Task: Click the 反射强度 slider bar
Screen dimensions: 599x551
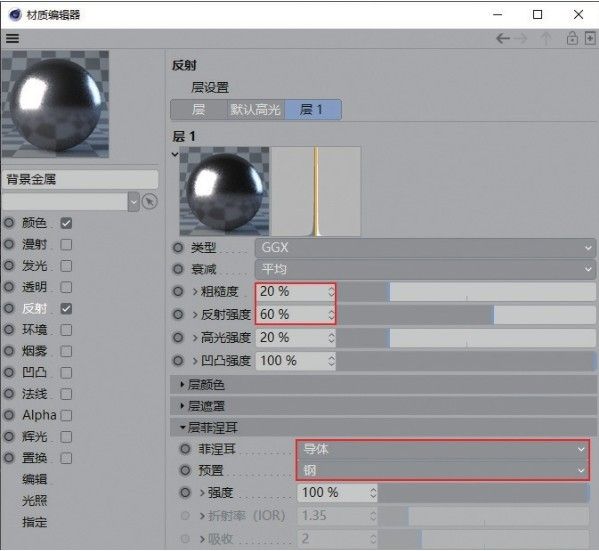Action: point(466,315)
